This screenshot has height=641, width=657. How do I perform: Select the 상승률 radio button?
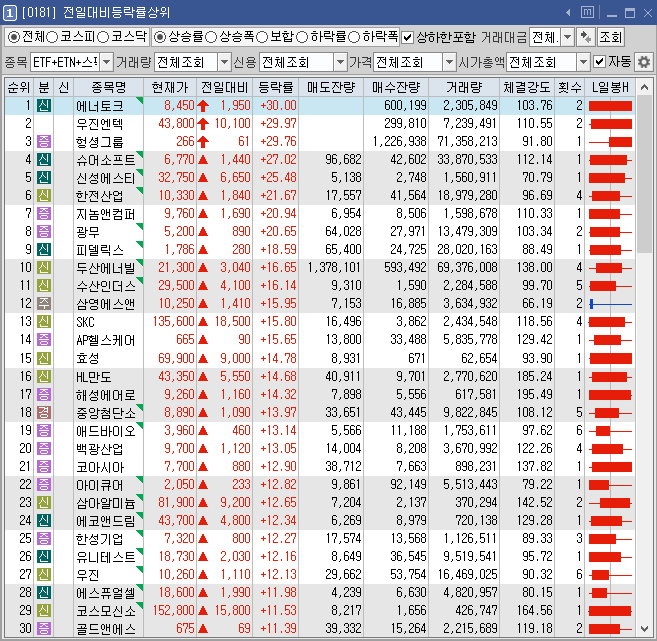160,37
